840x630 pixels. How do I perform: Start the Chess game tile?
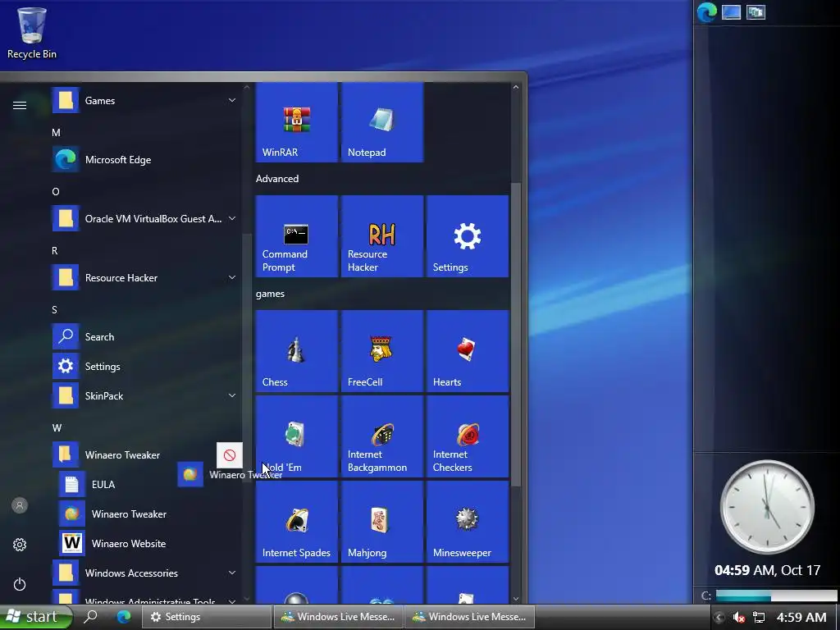coord(296,351)
